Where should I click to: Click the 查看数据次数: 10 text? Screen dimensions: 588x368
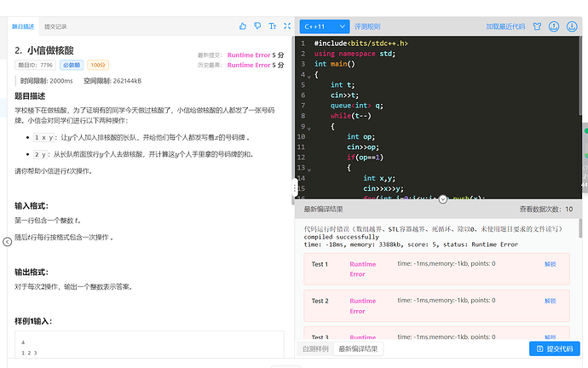(546, 209)
